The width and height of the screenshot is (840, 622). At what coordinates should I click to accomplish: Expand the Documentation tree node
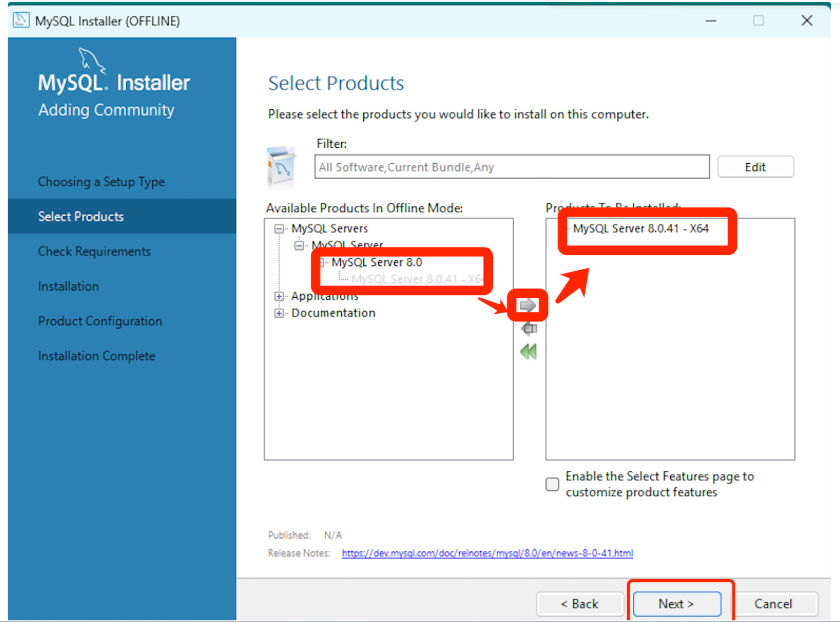[x=279, y=313]
